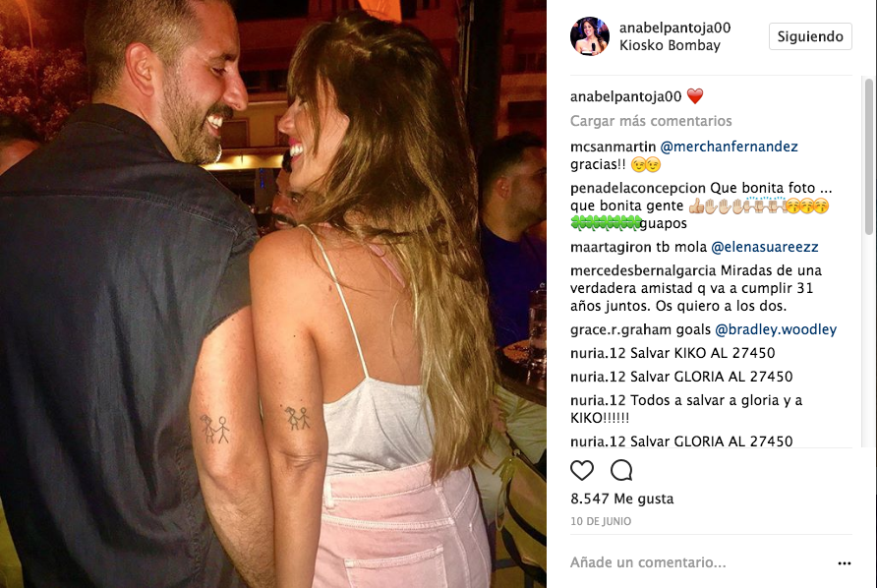
Task: Toggle the Siguiendo follow button
Action: pyautogui.click(x=810, y=36)
